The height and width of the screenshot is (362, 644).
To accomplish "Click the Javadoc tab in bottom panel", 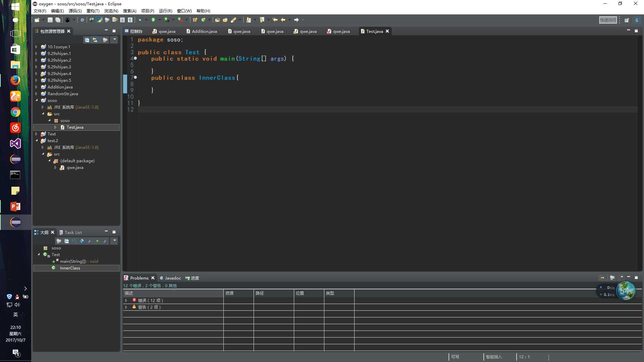I will point(172,278).
